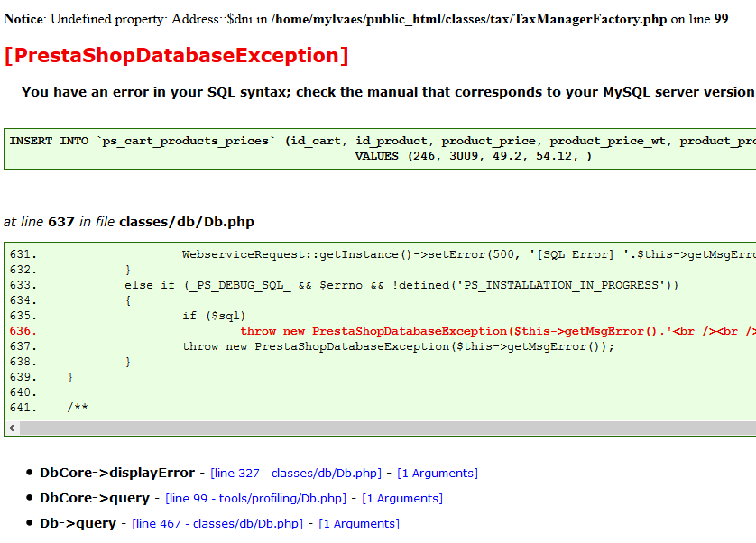Expand '1 Arguments' for Db->query

(x=359, y=523)
